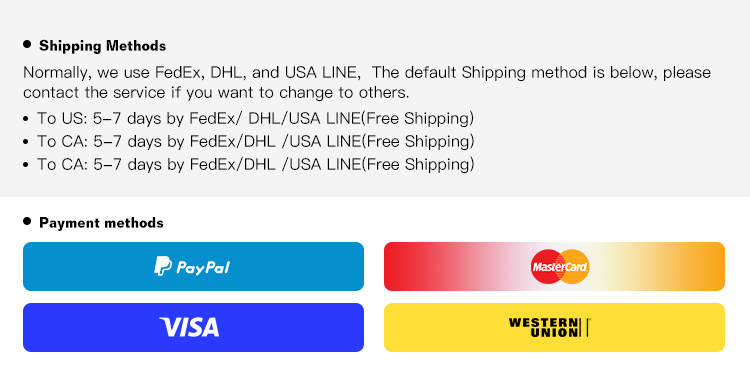
Task: Click the bullet beside Payment methods
Action: (x=27, y=221)
